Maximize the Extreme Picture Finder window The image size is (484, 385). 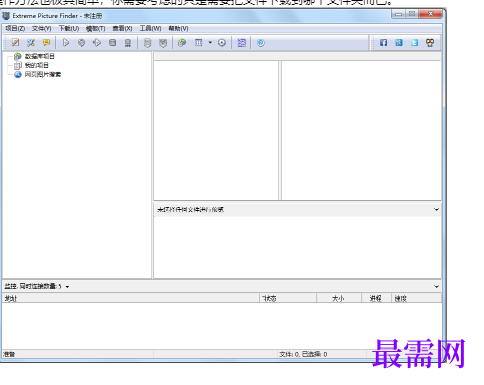pos(412,14)
